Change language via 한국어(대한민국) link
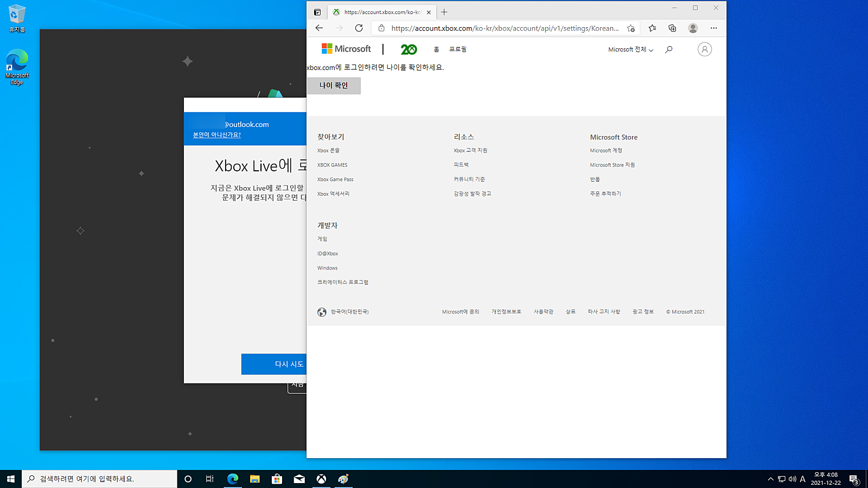The width and height of the screenshot is (868, 488). pos(350,312)
